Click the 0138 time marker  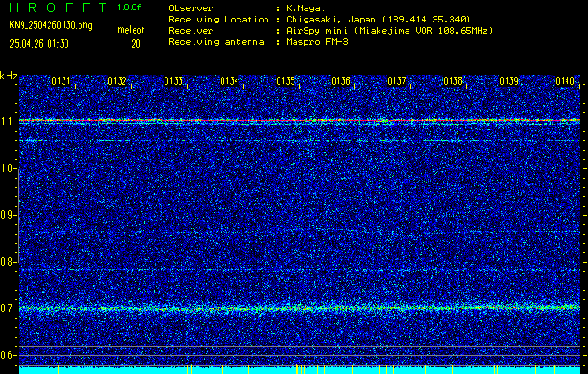tap(452, 81)
